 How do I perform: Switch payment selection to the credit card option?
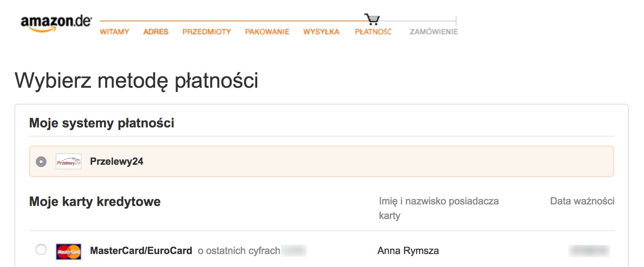coord(41,250)
